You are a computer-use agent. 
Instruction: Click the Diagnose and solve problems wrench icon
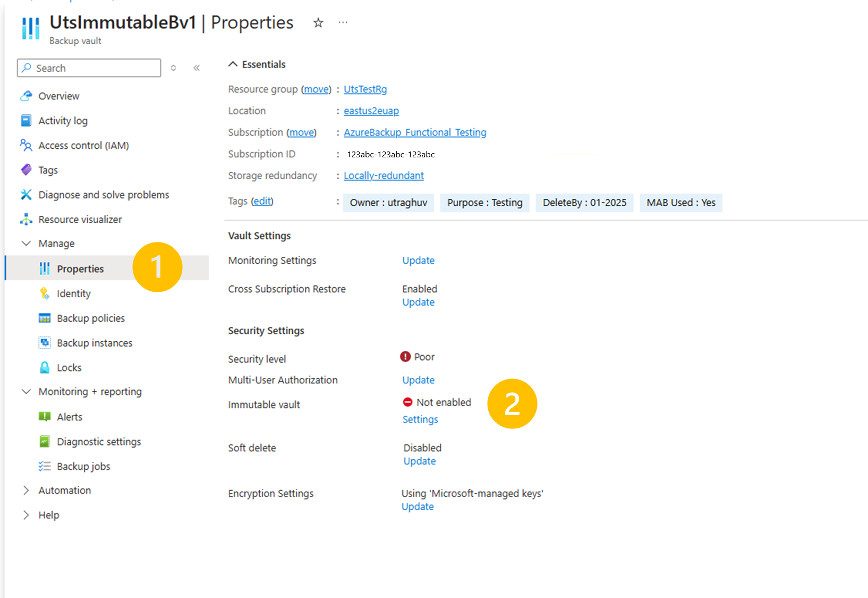click(26, 195)
